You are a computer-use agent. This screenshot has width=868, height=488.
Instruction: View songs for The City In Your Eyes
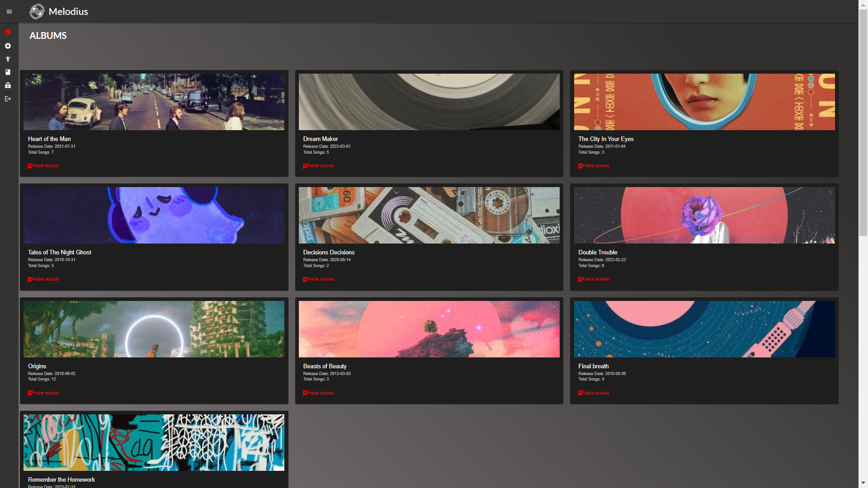[x=594, y=166]
